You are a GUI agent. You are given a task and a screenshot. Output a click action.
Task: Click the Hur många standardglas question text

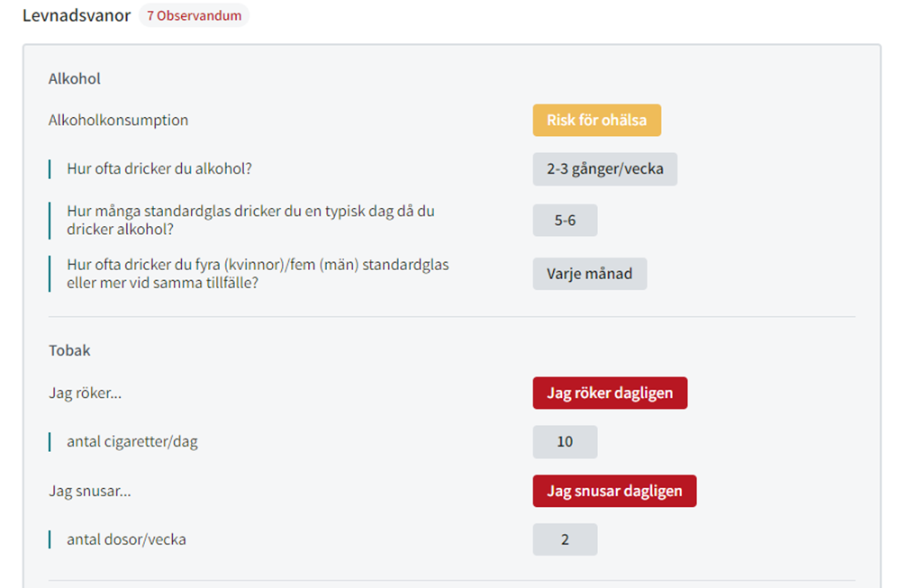[x=250, y=221]
